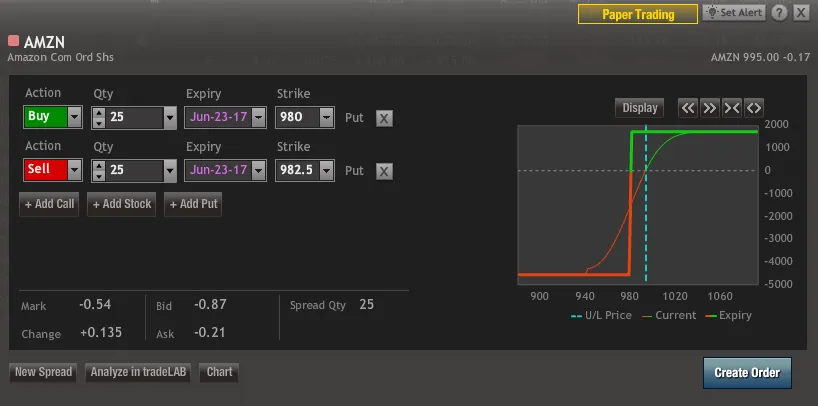
Task: Click the Sell leg quantity field showing 25
Action: click(134, 171)
